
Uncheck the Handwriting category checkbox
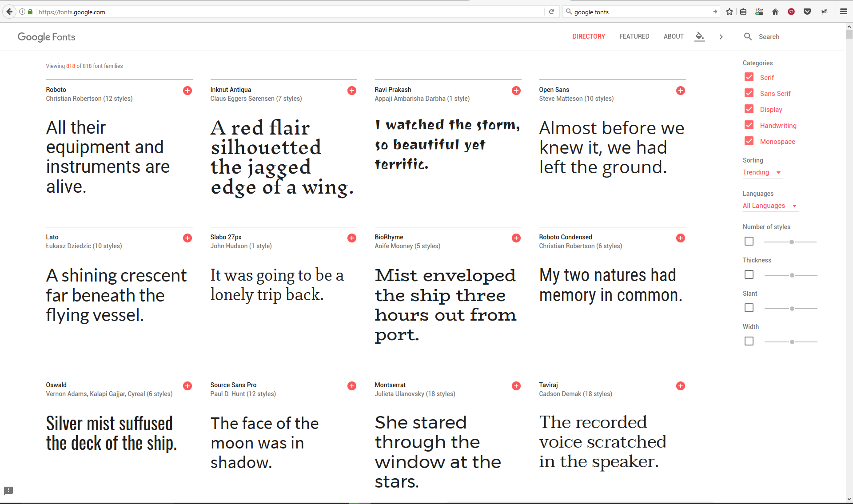click(x=749, y=125)
